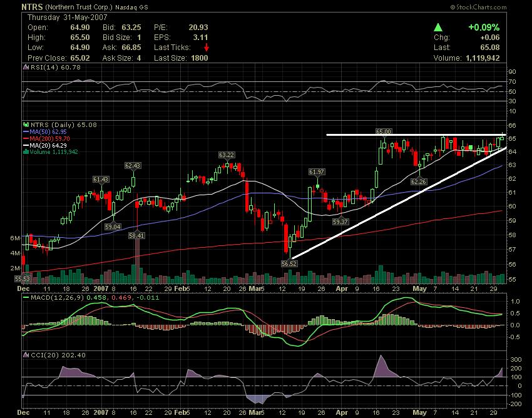The width and height of the screenshot is (532, 418).
Task: Click the Ask value 66.85
Action: (131, 48)
